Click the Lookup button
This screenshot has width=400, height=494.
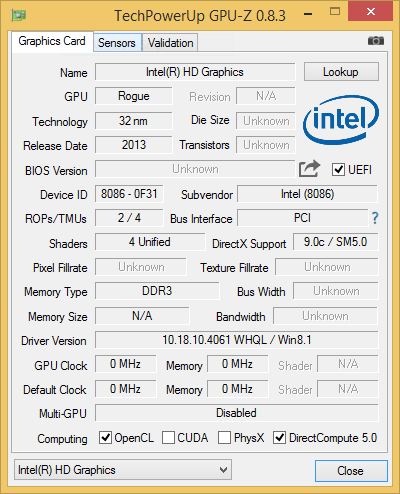point(341,72)
